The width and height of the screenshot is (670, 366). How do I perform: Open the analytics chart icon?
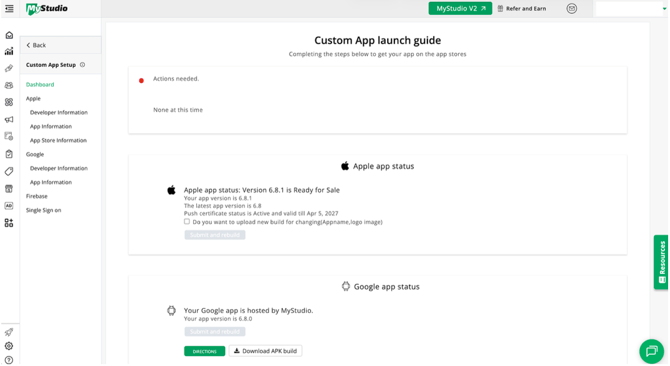pyautogui.click(x=9, y=51)
